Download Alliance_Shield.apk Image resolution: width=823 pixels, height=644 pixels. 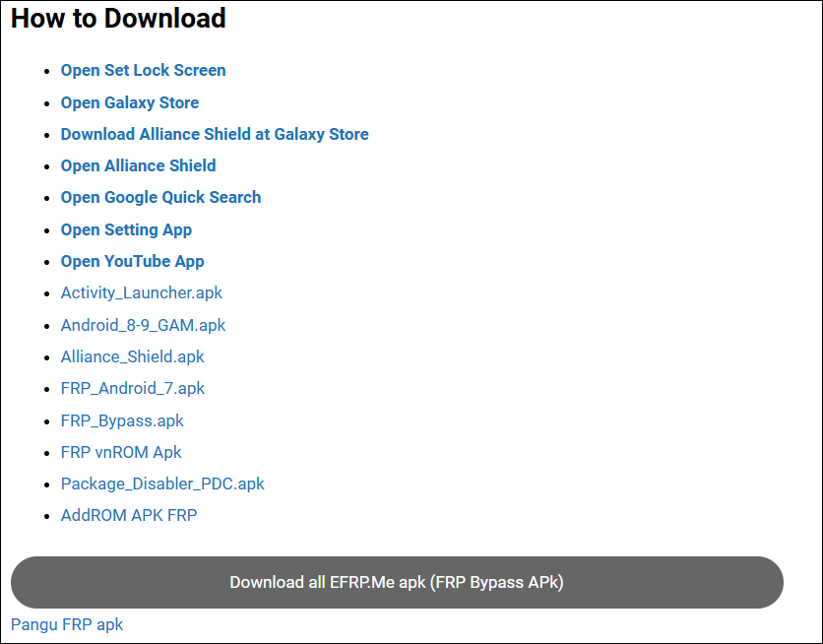click(132, 356)
